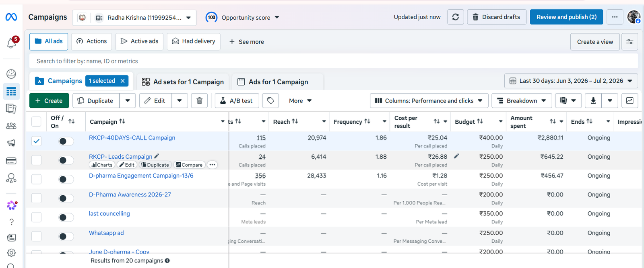
Task: Open the Last 30 days date range picker
Action: [571, 81]
